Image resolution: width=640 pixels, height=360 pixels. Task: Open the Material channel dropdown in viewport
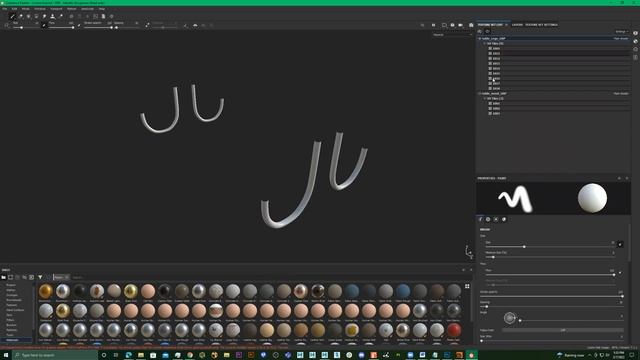coord(452,35)
